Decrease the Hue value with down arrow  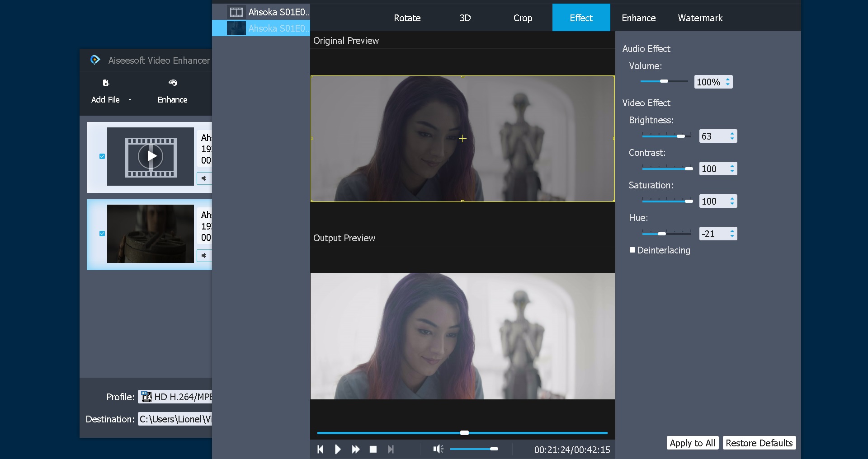click(x=732, y=236)
